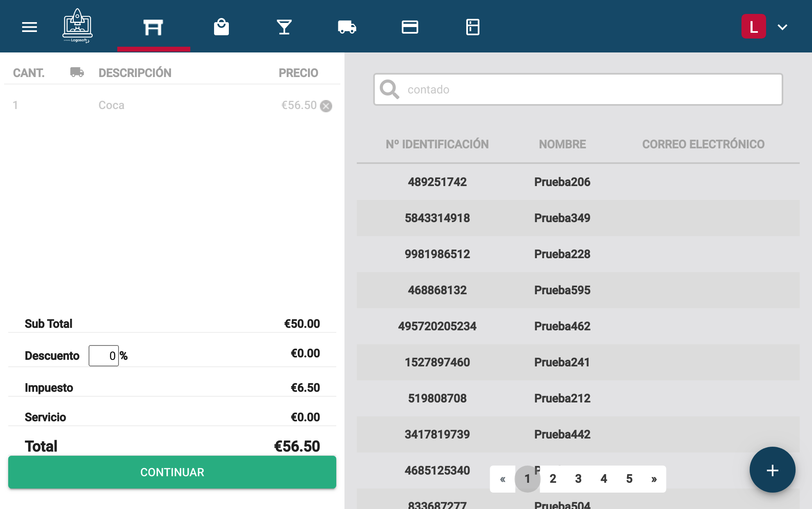The height and width of the screenshot is (509, 812).
Task: Go to previous page with « arrow
Action: pos(502,479)
